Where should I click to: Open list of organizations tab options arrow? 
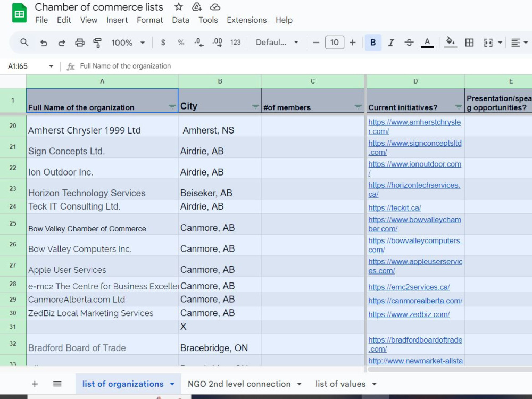click(172, 384)
